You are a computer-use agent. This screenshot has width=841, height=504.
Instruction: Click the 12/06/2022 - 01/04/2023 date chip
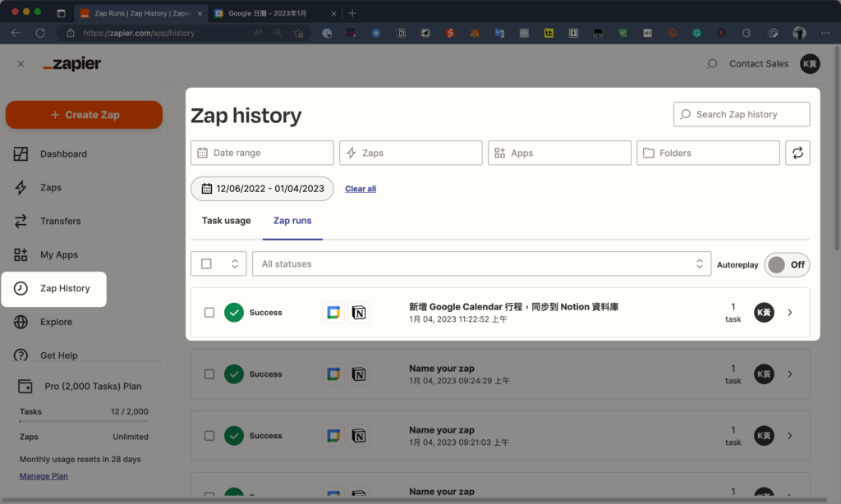262,189
